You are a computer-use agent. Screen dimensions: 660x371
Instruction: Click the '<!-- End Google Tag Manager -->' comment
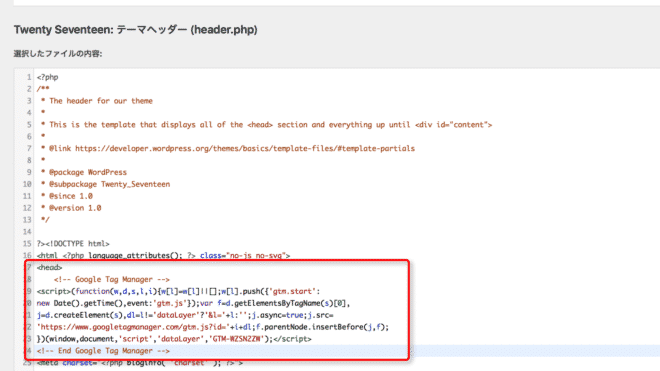tap(103, 350)
